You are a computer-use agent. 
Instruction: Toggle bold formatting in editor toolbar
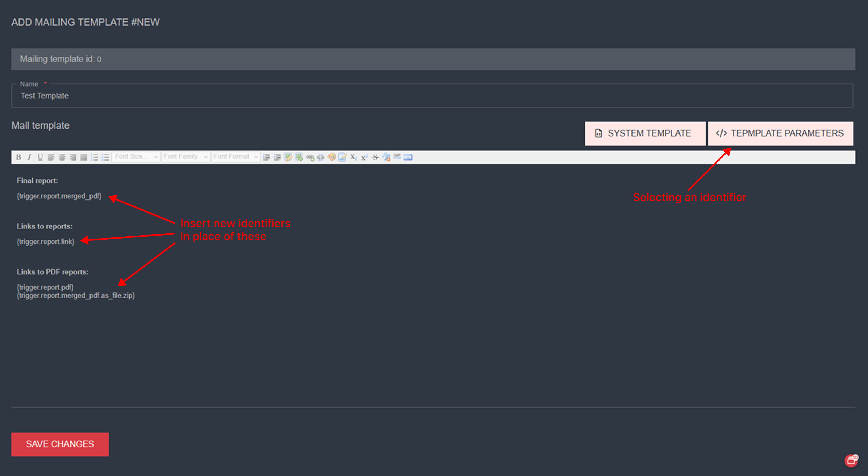[x=18, y=157]
